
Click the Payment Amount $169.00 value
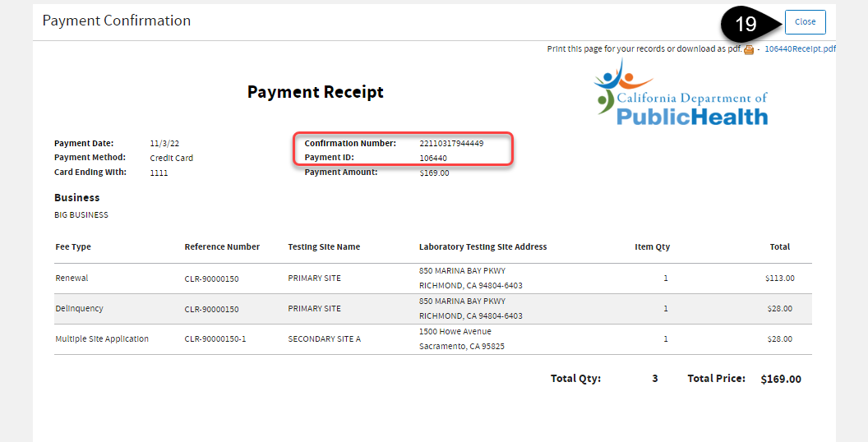(x=435, y=173)
